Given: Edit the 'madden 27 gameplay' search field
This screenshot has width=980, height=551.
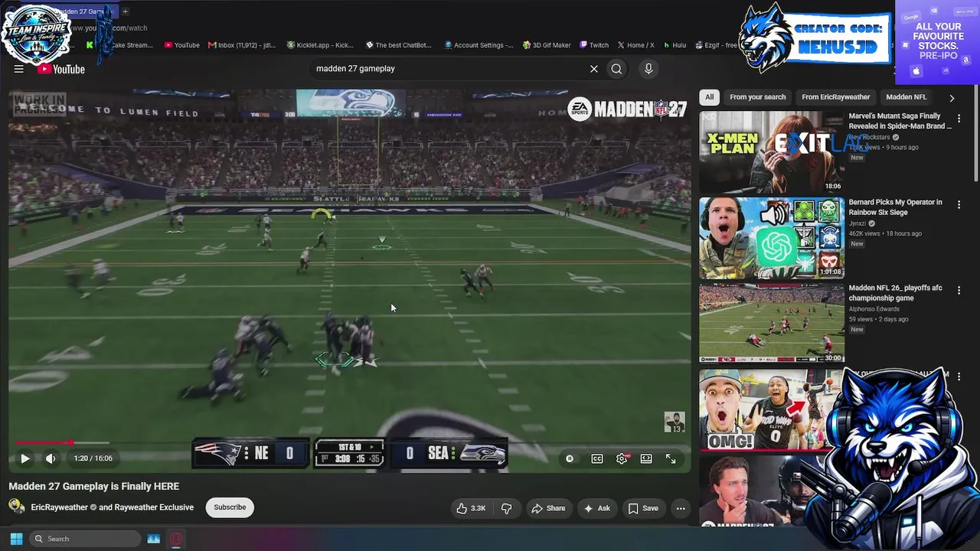Looking at the screenshot, I should (448, 69).
